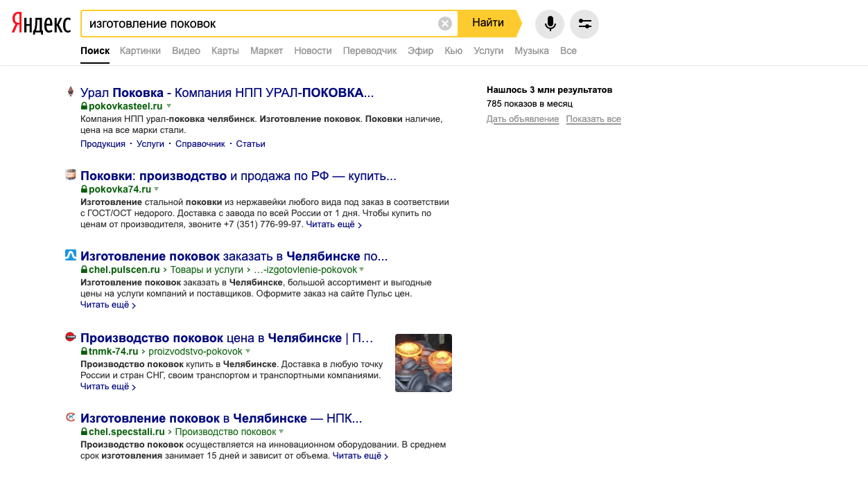Open result Изготовление поковок в Челябинске — НПК
The width and height of the screenshot is (868, 478).
pyautogui.click(x=221, y=418)
